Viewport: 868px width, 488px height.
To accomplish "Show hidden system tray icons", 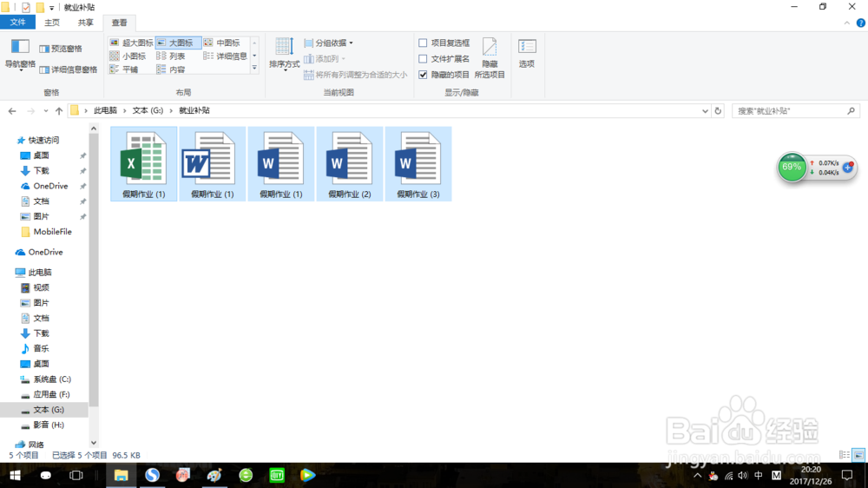I will click(698, 475).
